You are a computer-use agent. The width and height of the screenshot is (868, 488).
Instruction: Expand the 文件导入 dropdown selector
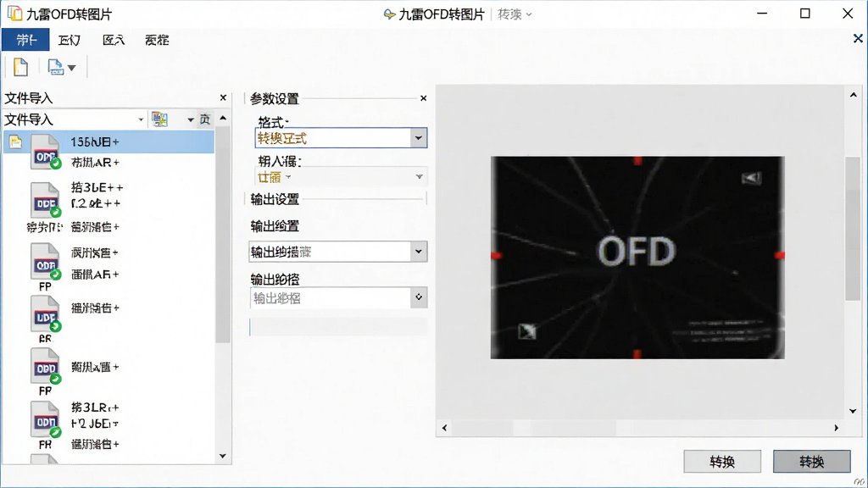(x=140, y=119)
